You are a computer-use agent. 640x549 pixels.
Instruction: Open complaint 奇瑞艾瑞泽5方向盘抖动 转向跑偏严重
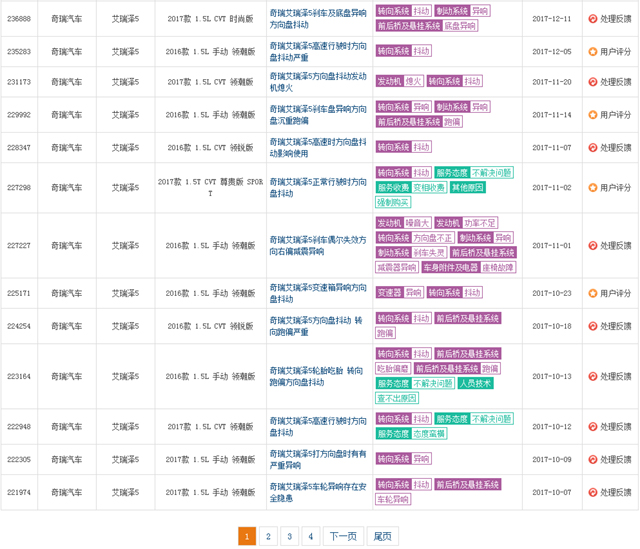pyautogui.click(x=316, y=326)
